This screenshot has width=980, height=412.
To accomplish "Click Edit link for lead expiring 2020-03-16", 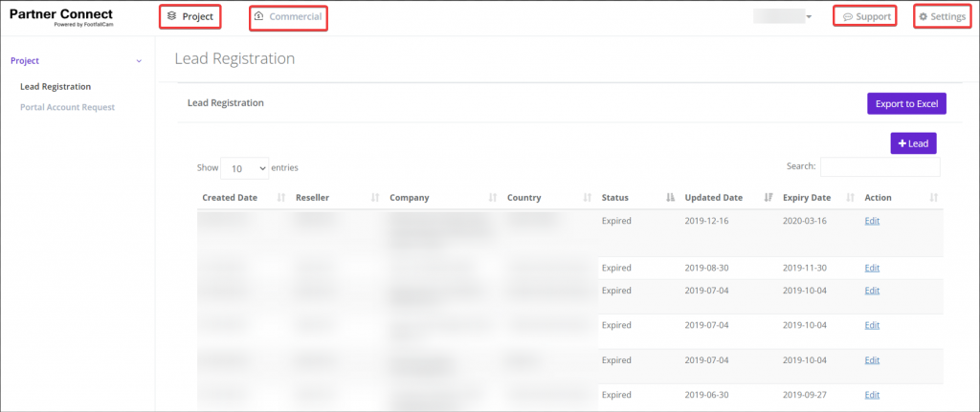I will coord(871,221).
